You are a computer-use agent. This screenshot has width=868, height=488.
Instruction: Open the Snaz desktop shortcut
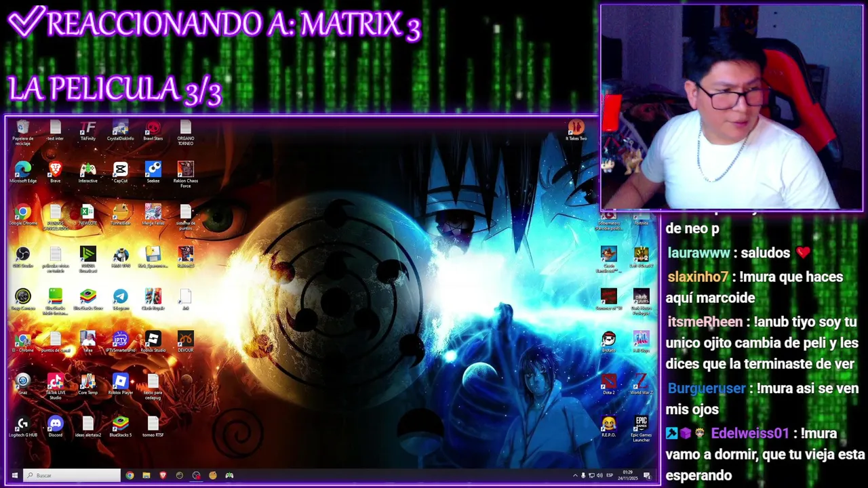click(22, 384)
